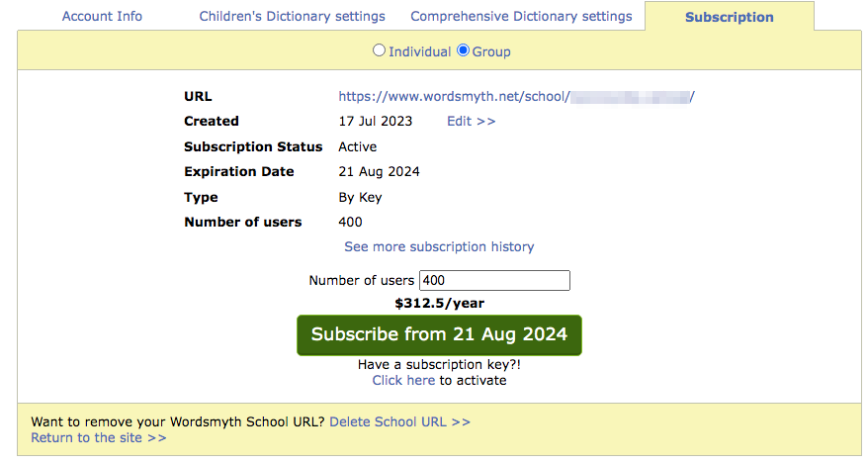Screen dimensions: 868x464
Task: Click the Group option label text
Action: pyautogui.click(x=491, y=51)
